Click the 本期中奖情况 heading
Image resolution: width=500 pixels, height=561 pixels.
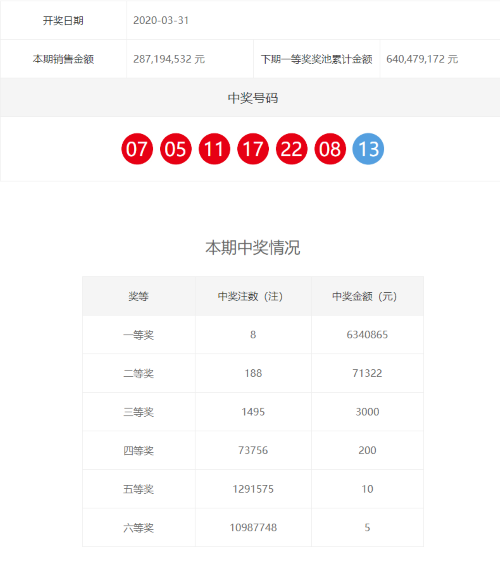pyautogui.click(x=253, y=248)
